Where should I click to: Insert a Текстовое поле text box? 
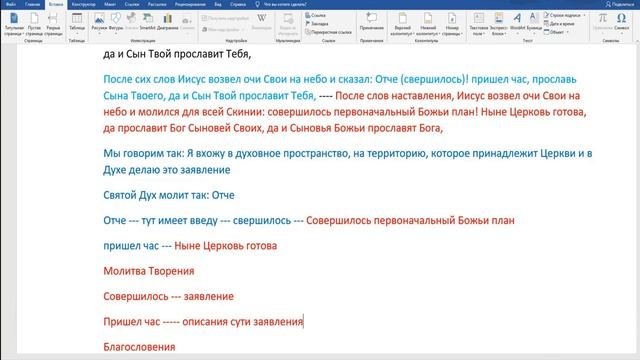click(x=478, y=24)
